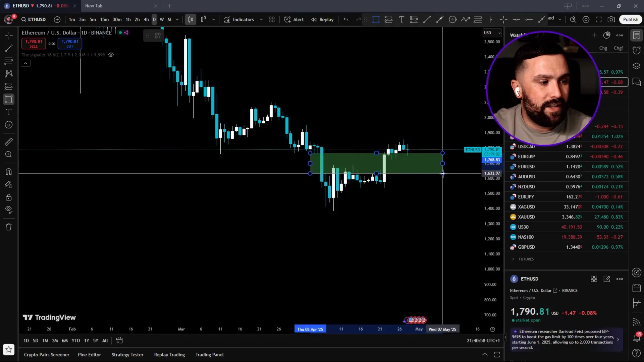This screenshot has width=644, height=362.
Task: Undo the last action
Action: (346, 19)
